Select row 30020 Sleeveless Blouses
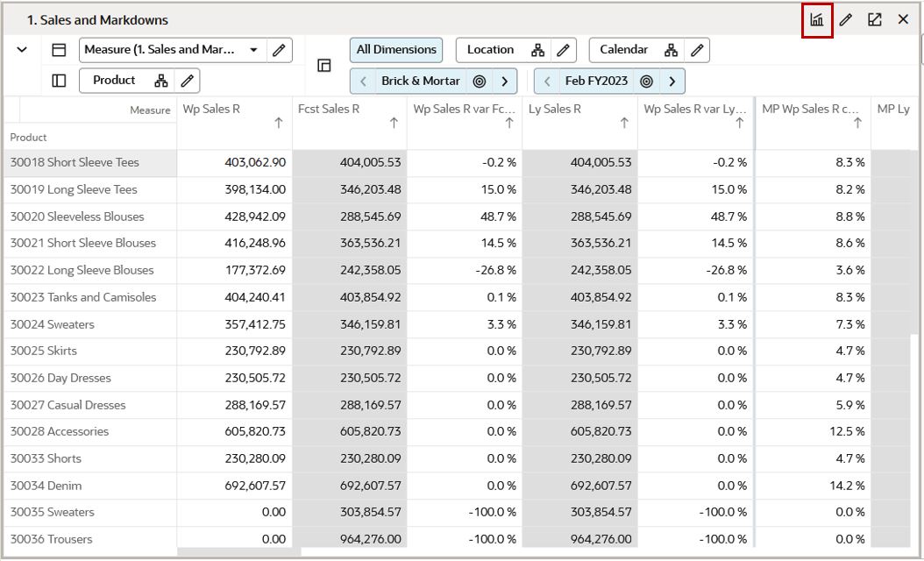This screenshot has height=561, width=924. pyautogui.click(x=90, y=217)
